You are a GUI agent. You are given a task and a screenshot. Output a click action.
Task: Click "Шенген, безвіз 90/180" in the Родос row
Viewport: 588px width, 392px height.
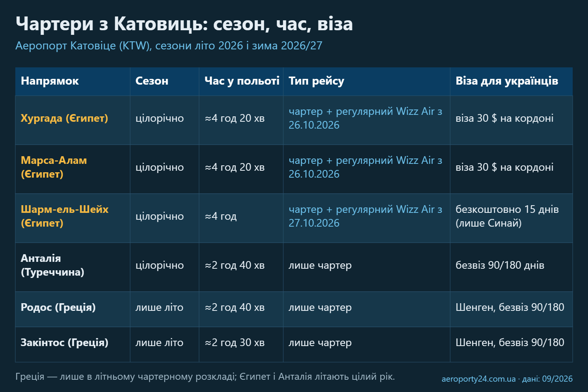[510, 307]
